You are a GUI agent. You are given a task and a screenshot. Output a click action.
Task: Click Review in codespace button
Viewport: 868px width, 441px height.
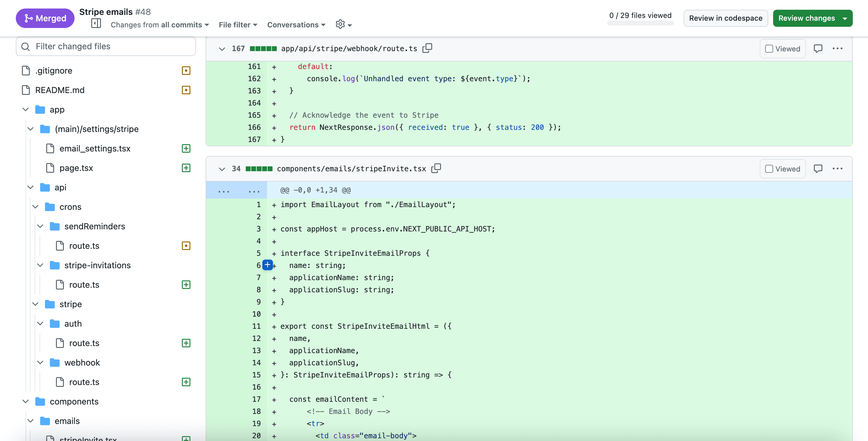point(726,18)
